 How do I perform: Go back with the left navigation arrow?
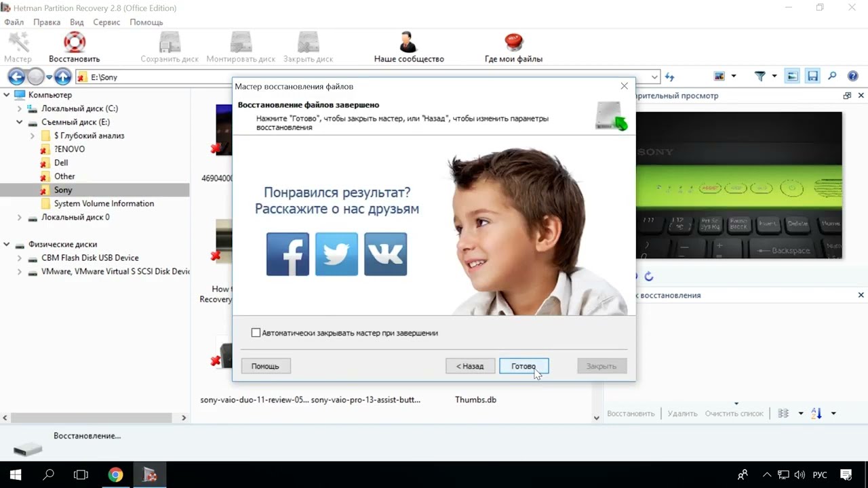point(16,77)
